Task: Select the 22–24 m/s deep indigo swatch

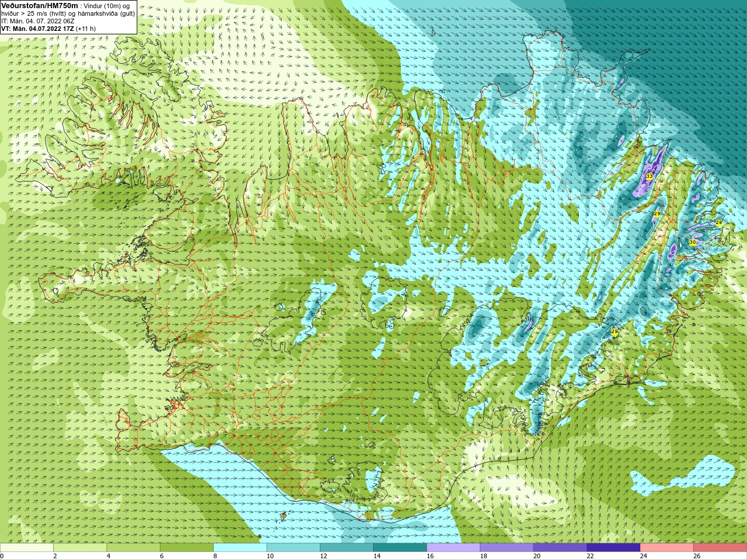Action: [x=613, y=548]
